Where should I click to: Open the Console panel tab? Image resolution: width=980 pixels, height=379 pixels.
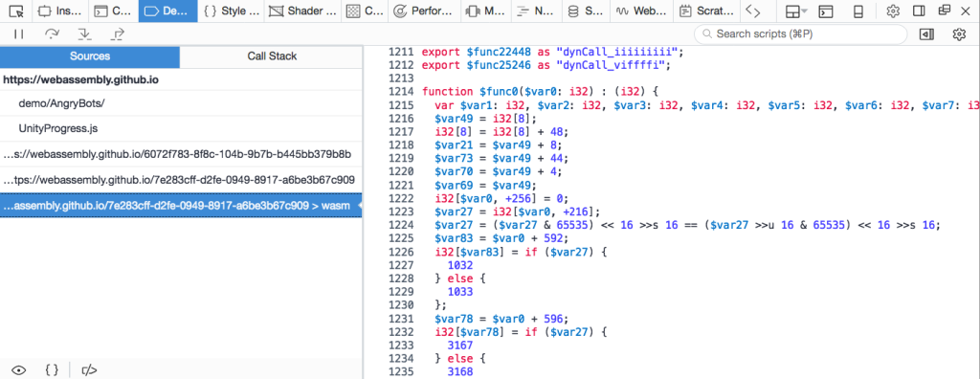pyautogui.click(x=113, y=11)
